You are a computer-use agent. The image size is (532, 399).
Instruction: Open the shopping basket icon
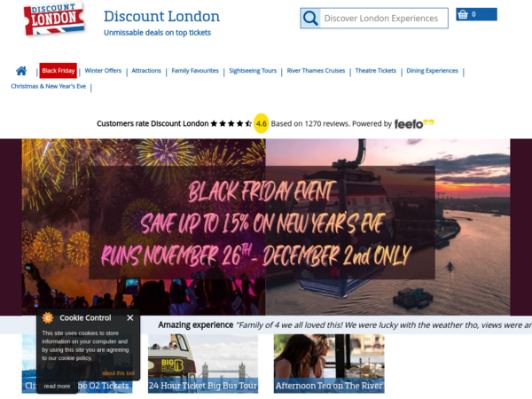pyautogui.click(x=463, y=14)
